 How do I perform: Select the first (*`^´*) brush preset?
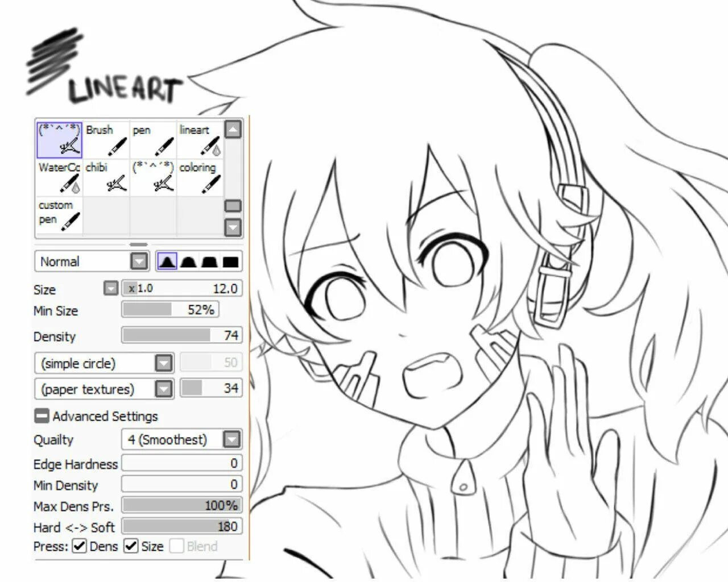click(60, 139)
